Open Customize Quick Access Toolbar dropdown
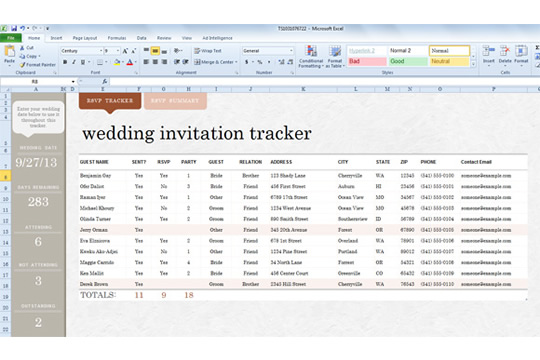The image size is (540, 360). click(x=48, y=29)
